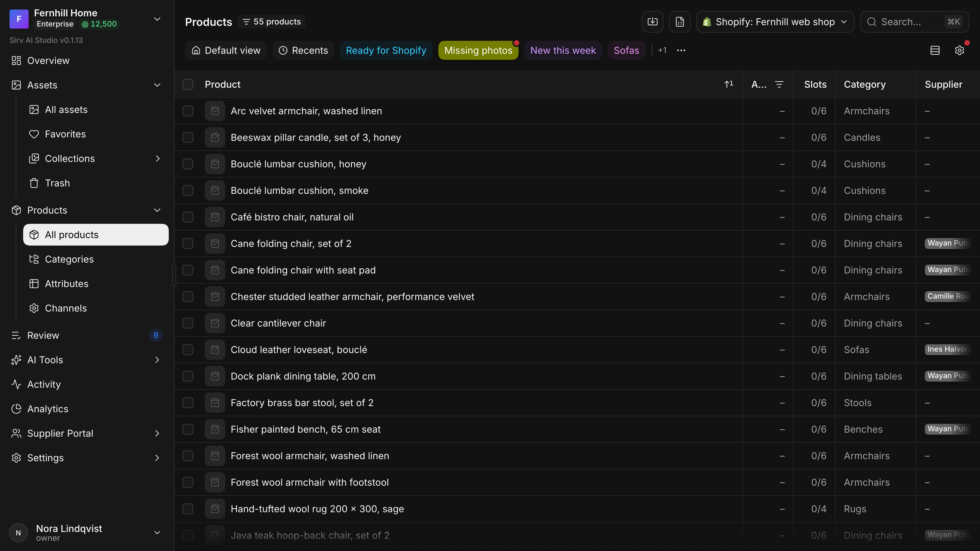The height and width of the screenshot is (551, 980).
Task: Check the Dock plank dining table row checkbox
Action: coord(188,376)
